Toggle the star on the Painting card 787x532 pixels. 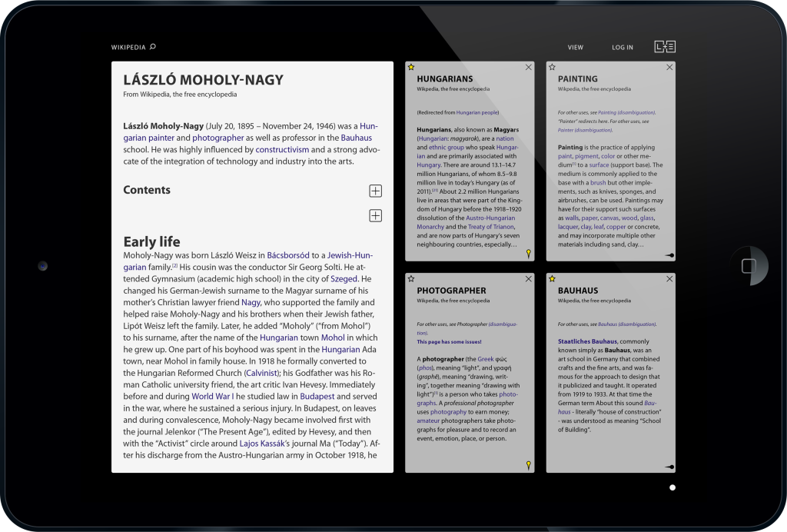pos(552,67)
